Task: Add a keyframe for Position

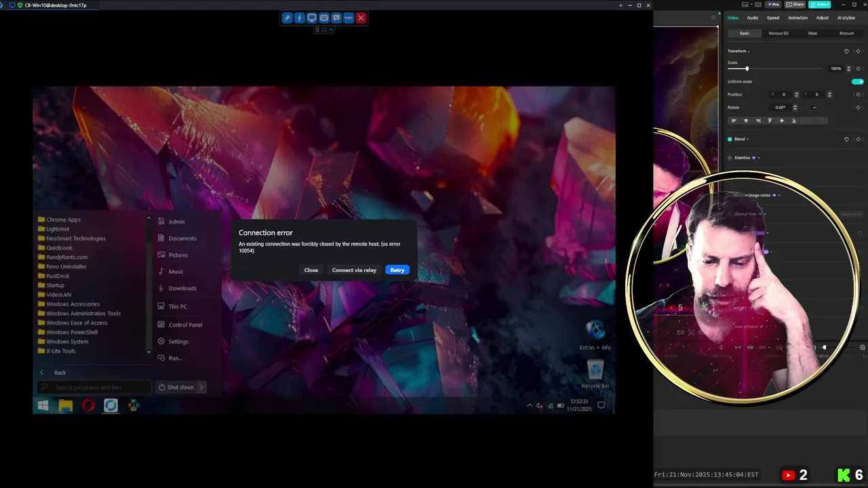Action: pos(858,94)
